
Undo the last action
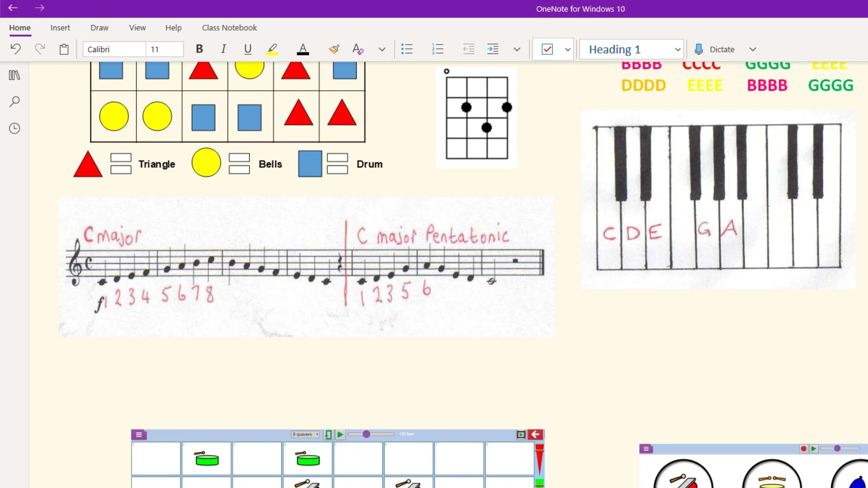point(15,49)
